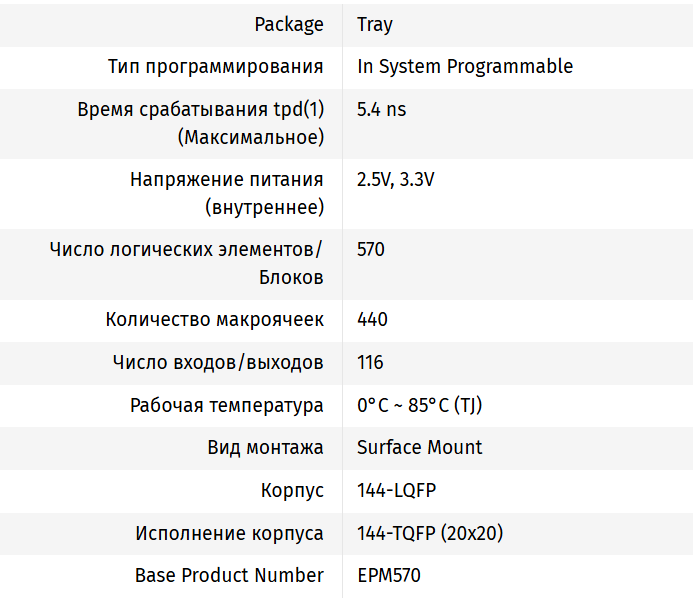Select the 5.4 ns value
The width and height of the screenshot is (693, 610).
click(382, 110)
